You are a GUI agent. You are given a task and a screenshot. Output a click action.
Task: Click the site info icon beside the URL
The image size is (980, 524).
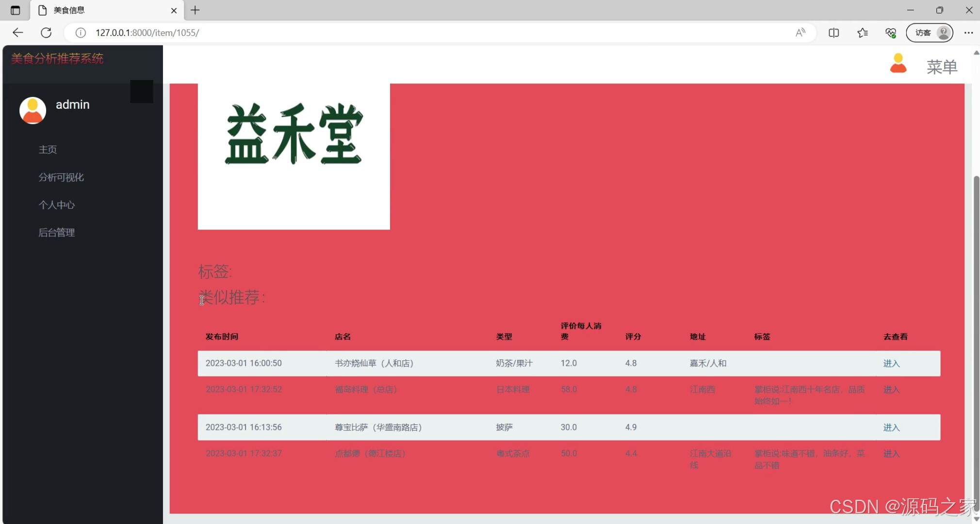(x=81, y=33)
